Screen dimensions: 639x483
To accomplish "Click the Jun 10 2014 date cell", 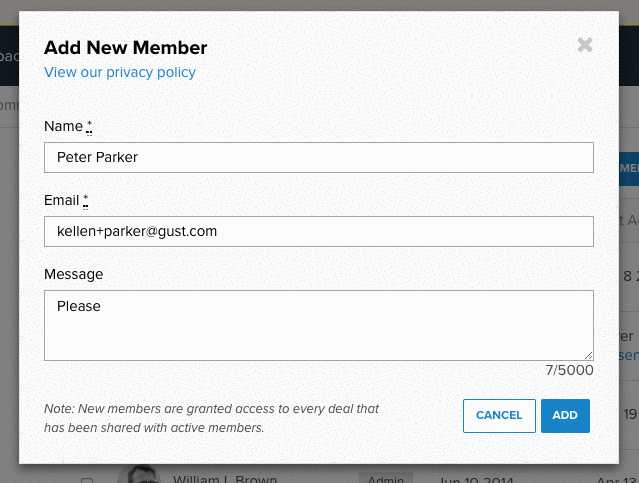I will (x=476, y=479).
